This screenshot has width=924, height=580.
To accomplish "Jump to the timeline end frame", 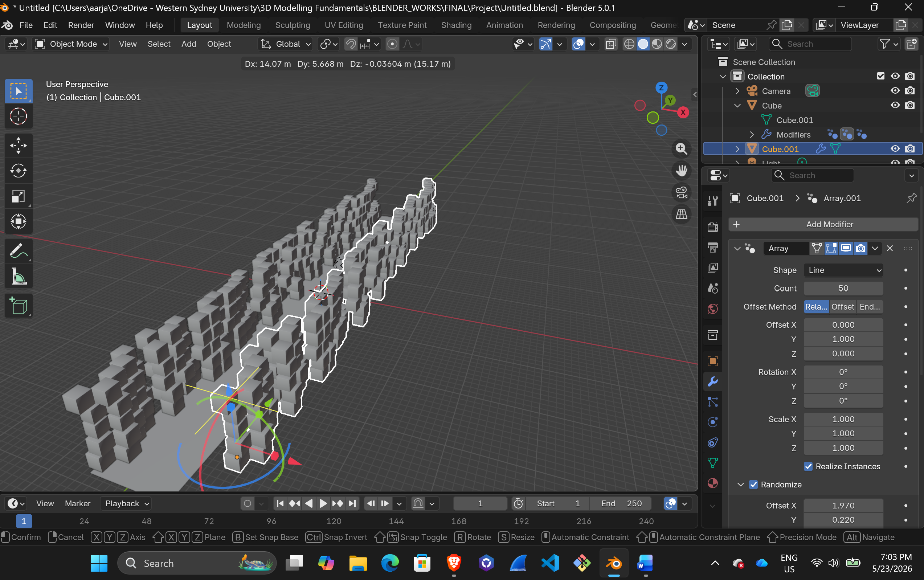I will 352,503.
